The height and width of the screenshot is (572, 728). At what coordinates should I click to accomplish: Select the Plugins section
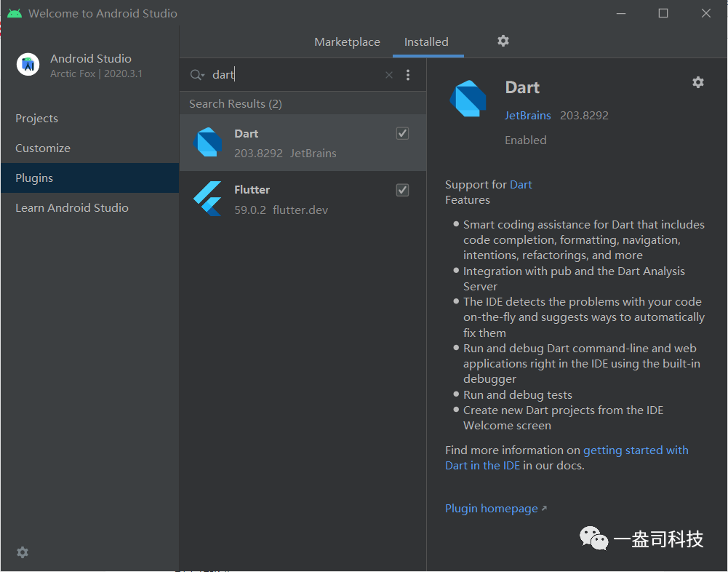(89, 178)
